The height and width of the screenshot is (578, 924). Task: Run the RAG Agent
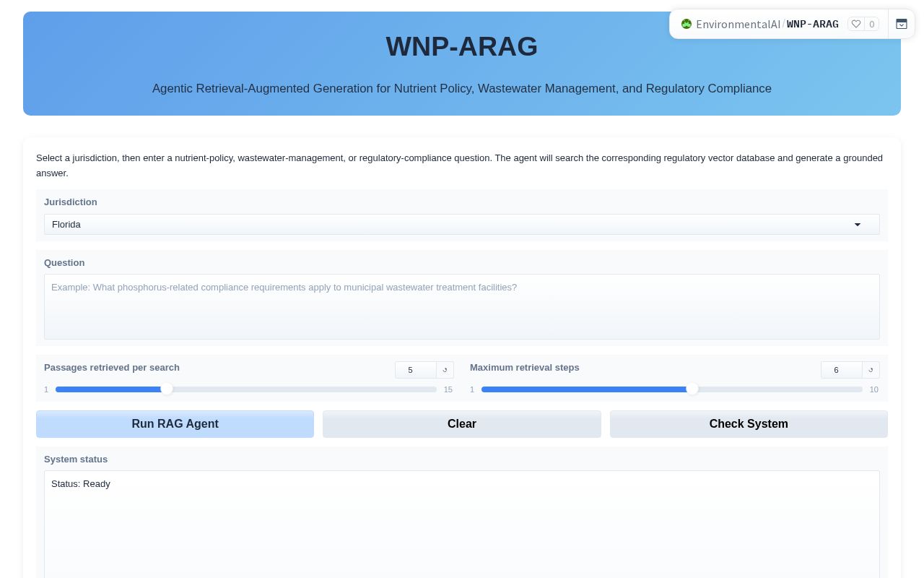(175, 424)
